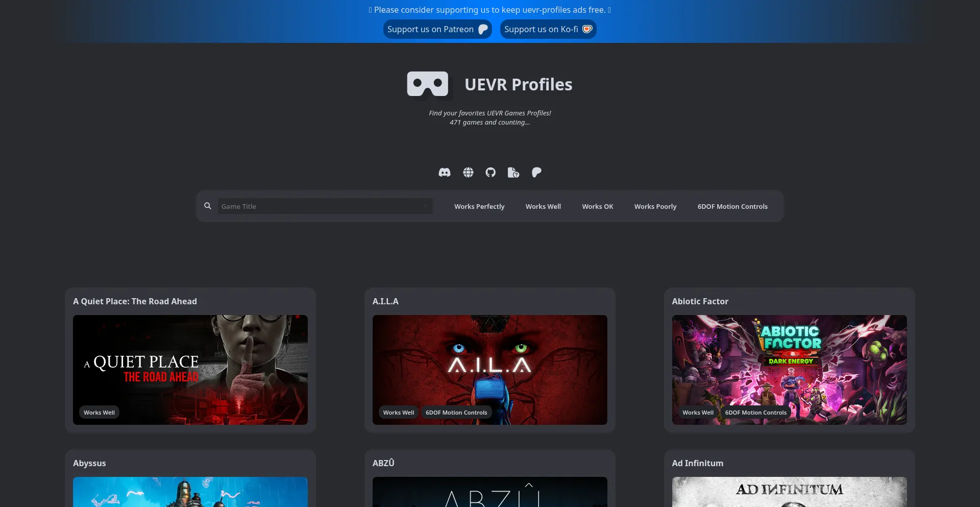Open the Patreon icon under the header

tap(536, 173)
